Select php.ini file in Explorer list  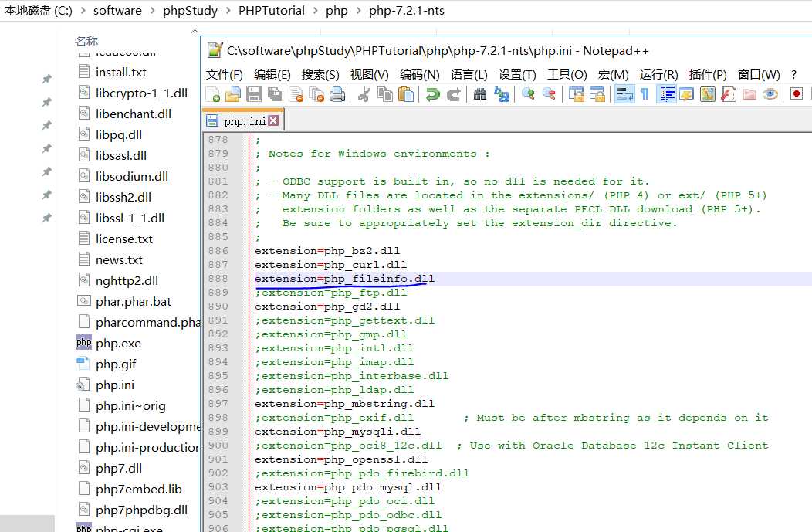point(107,385)
